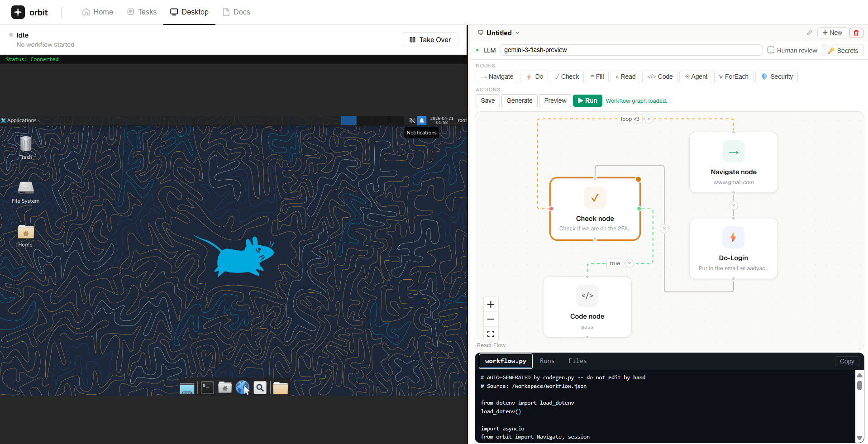Edit the LLM model name field
The height and width of the screenshot is (444, 868).
pos(631,50)
